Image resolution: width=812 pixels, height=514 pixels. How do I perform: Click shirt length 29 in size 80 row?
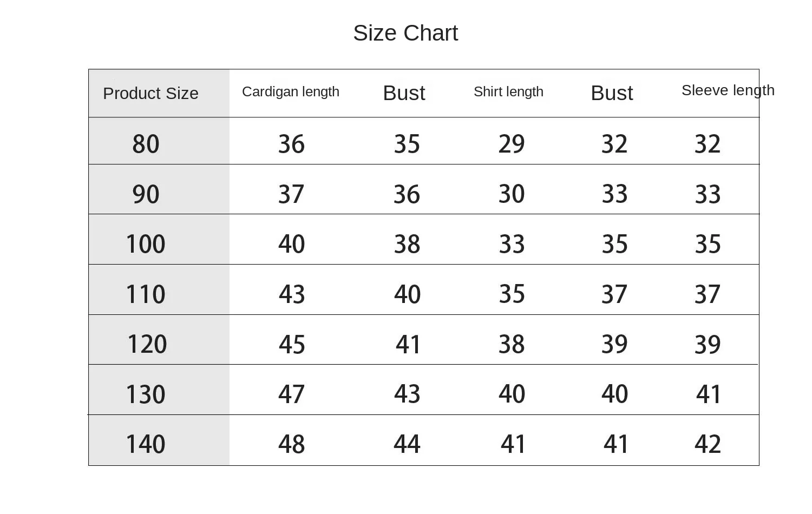[x=512, y=144]
